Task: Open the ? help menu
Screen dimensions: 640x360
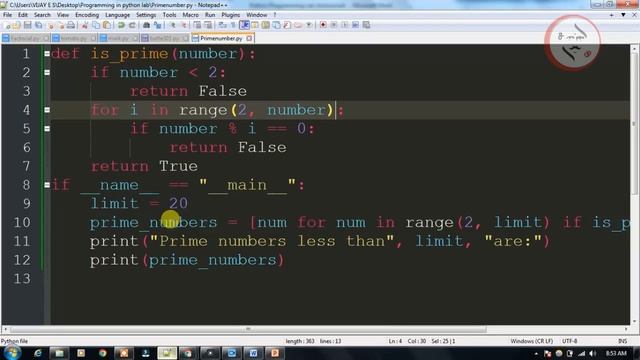Action: pos(275,15)
